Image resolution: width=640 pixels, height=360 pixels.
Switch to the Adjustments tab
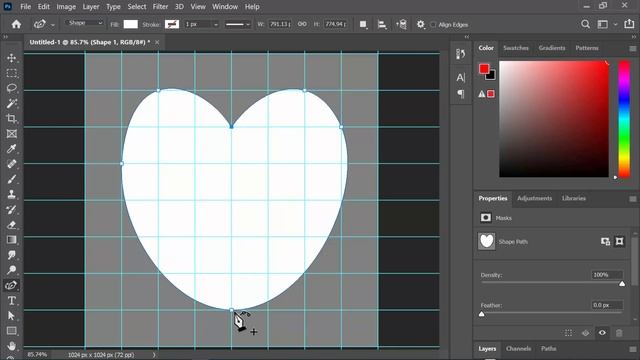point(534,198)
